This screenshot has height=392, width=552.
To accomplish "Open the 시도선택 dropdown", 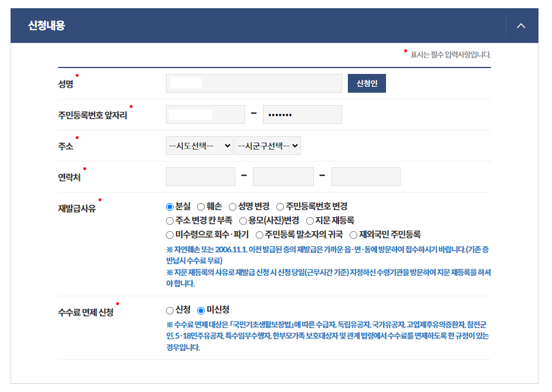I will click(199, 146).
